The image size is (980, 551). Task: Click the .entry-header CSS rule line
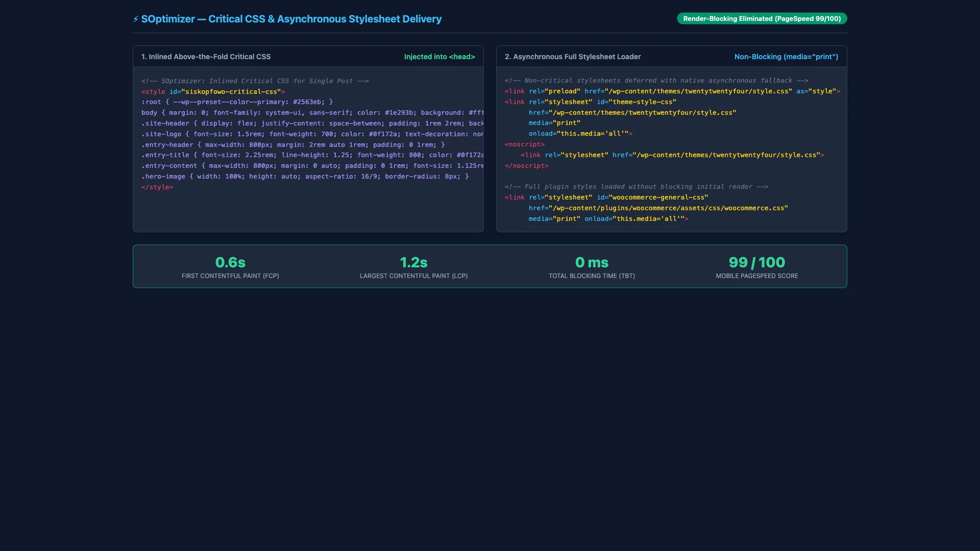coord(293,145)
